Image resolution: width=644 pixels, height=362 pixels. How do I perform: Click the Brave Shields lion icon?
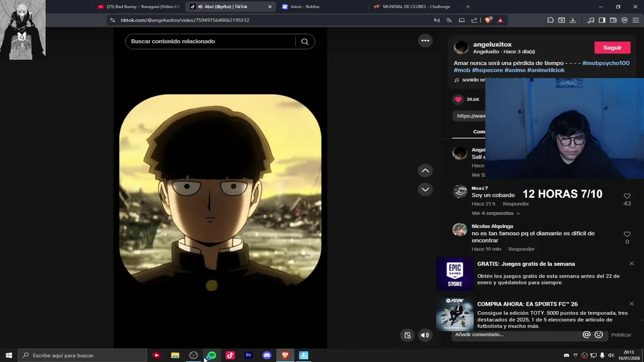coord(488,20)
